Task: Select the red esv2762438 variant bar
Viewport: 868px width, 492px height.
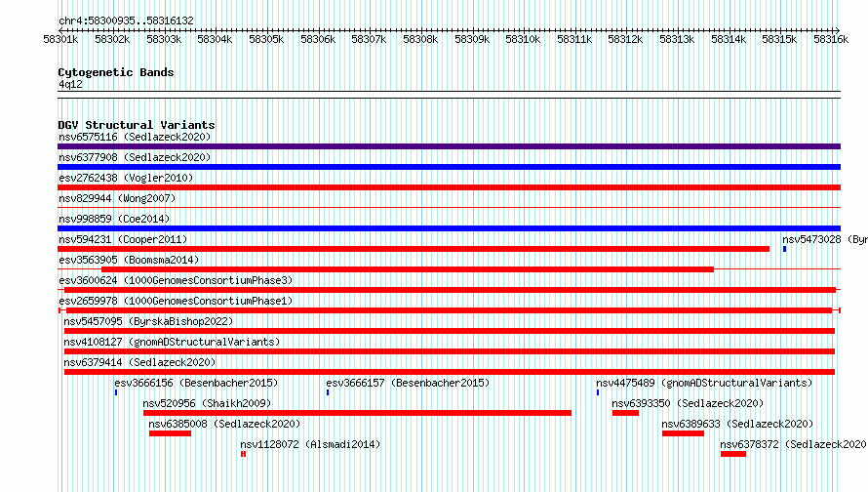Action: 449,187
